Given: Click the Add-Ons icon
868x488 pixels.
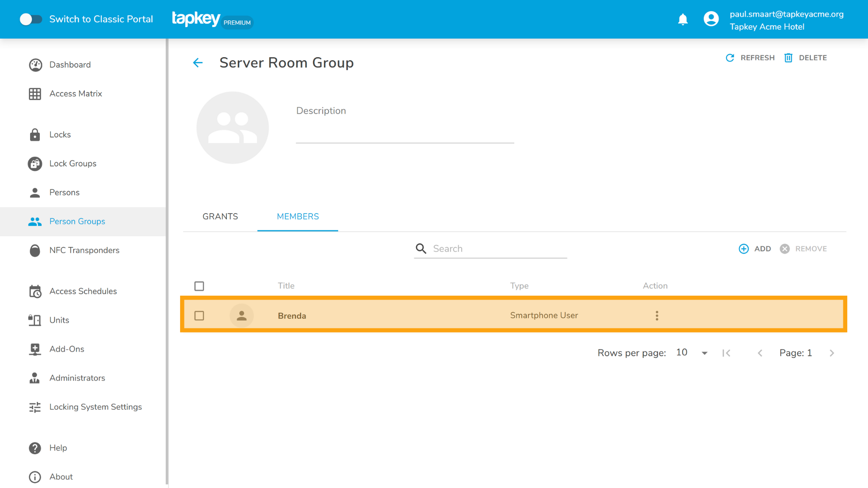Looking at the screenshot, I should (x=35, y=349).
